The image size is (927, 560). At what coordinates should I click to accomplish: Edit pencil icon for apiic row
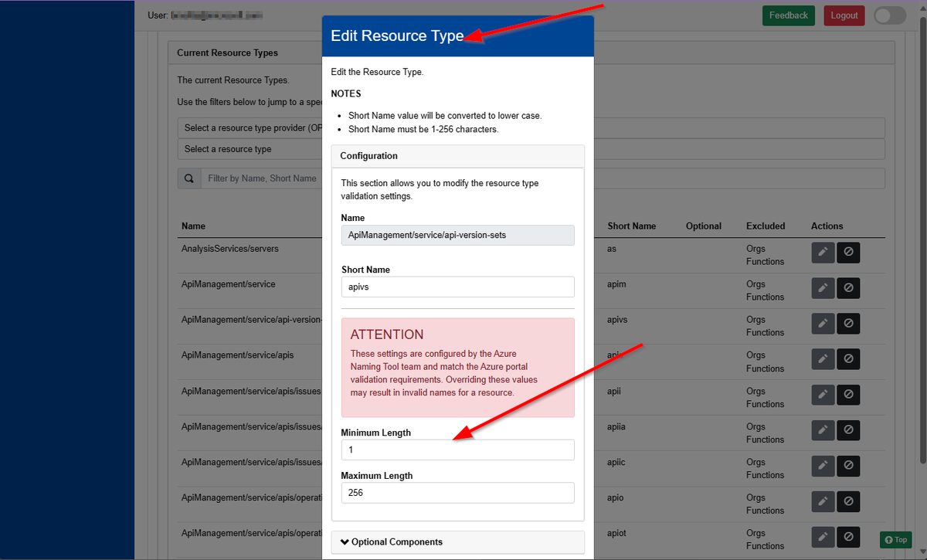pyautogui.click(x=823, y=466)
